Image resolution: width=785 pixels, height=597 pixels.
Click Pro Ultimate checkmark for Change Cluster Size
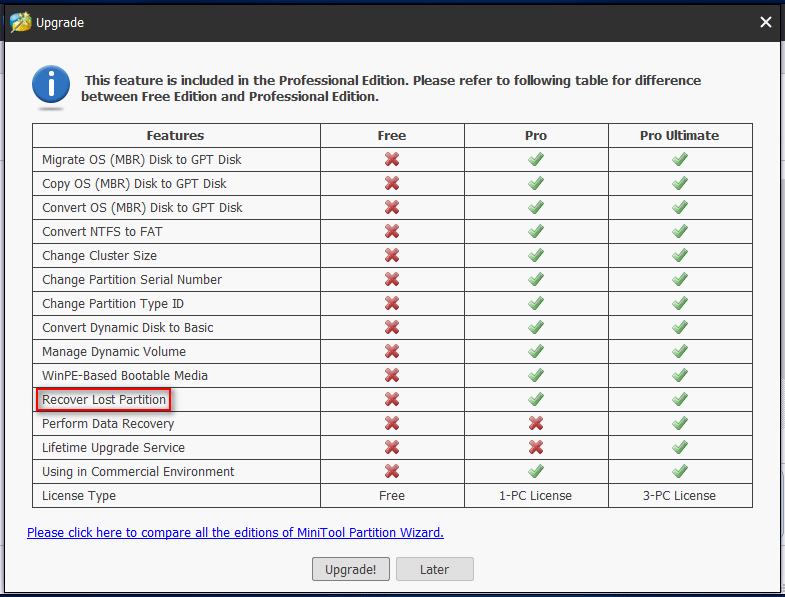pos(679,255)
